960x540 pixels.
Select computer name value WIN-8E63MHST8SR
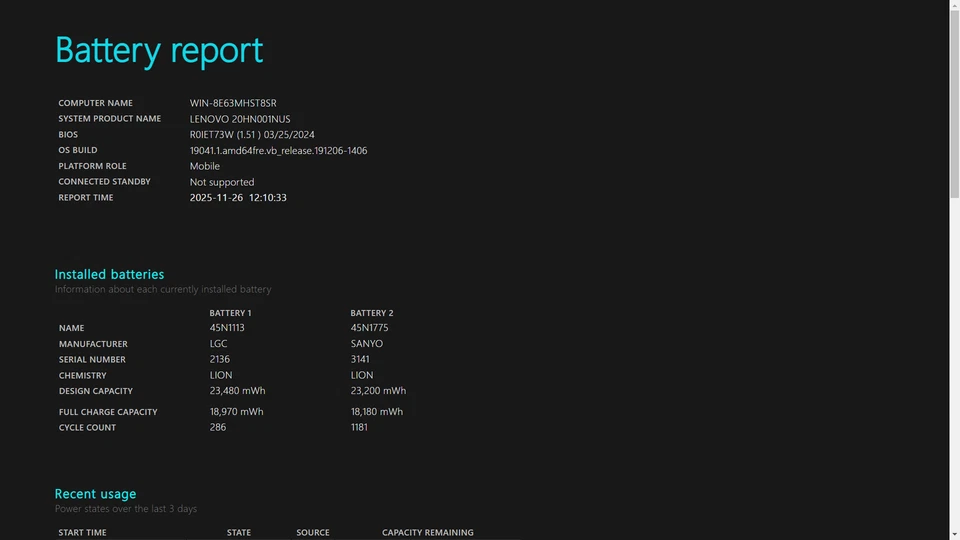point(233,103)
